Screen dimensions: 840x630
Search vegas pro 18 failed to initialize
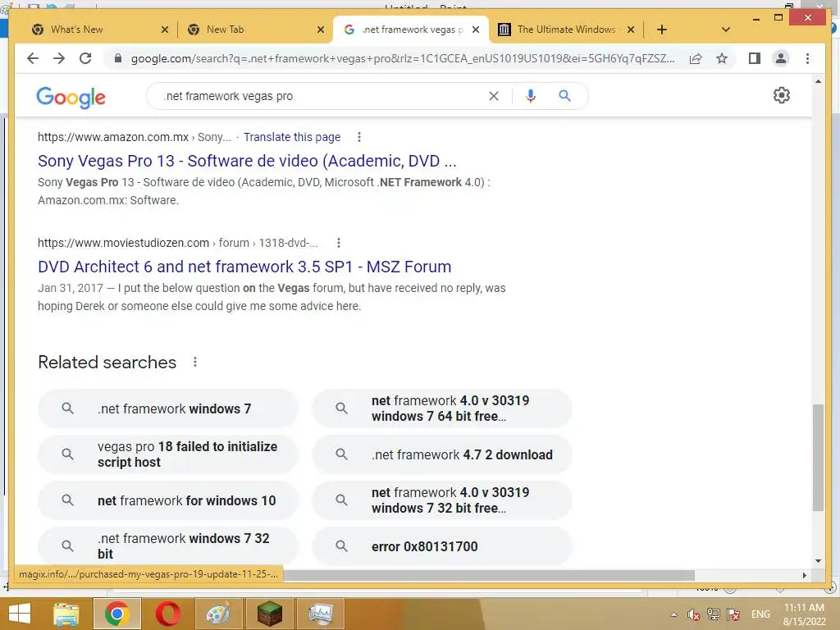167,454
